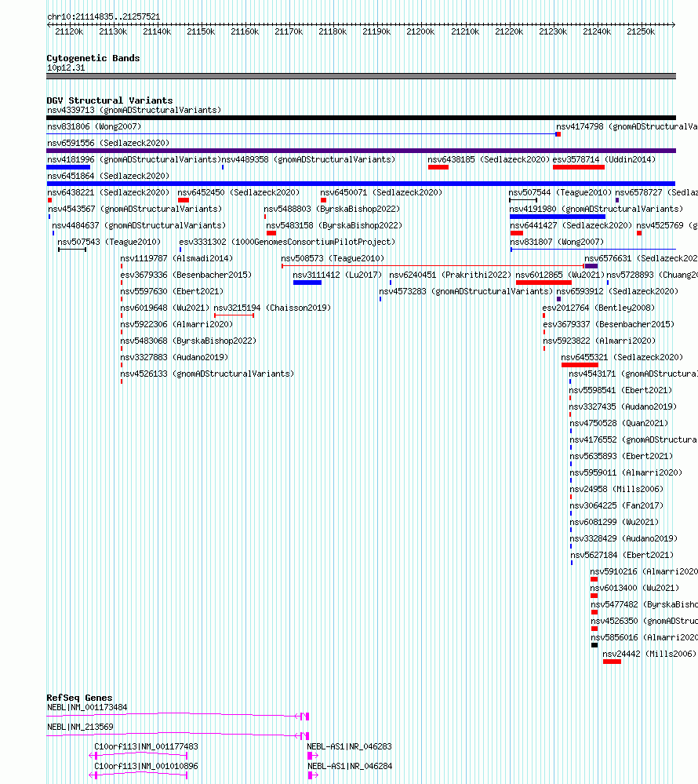698x784 pixels.
Task: Click nsv5627184 (Ebert2021) label
Action: [x=622, y=555]
